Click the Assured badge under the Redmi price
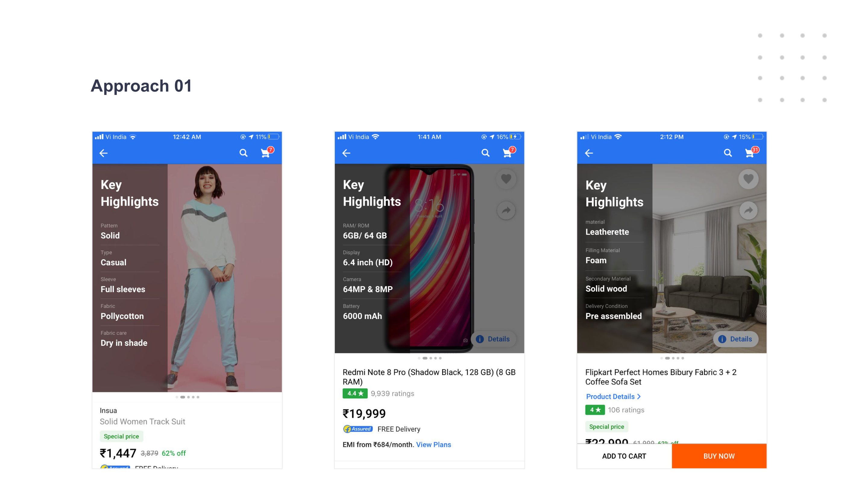Image resolution: width=868 pixels, height=488 pixels. point(358,429)
